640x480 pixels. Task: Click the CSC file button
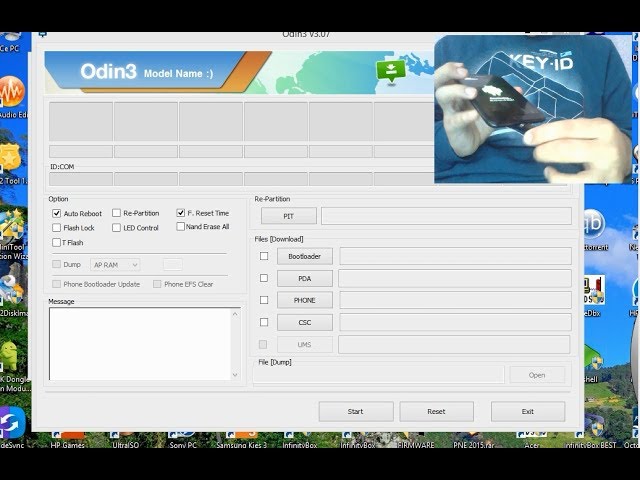pos(304,322)
